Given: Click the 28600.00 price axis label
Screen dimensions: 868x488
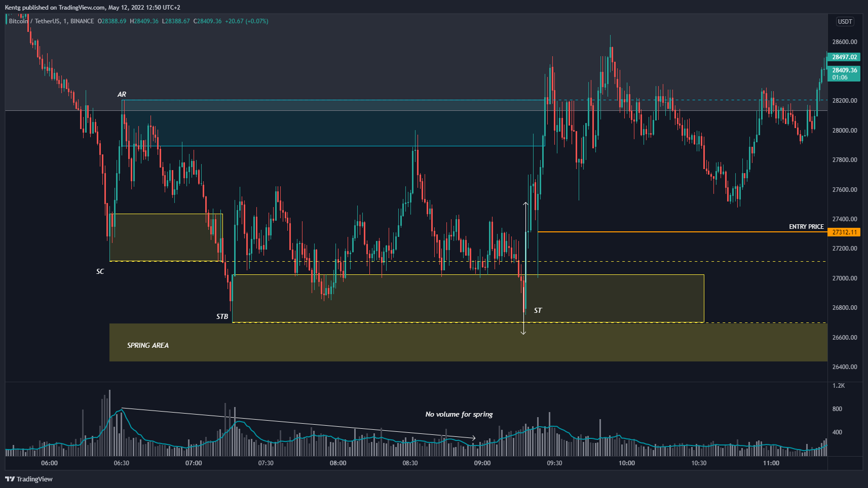Looking at the screenshot, I should click(x=845, y=42).
